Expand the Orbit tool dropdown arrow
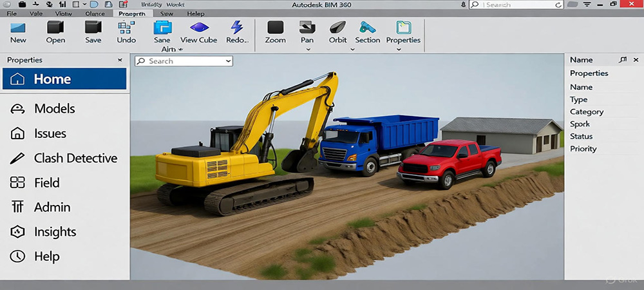Screen dimensions: 644x290 coord(352,50)
